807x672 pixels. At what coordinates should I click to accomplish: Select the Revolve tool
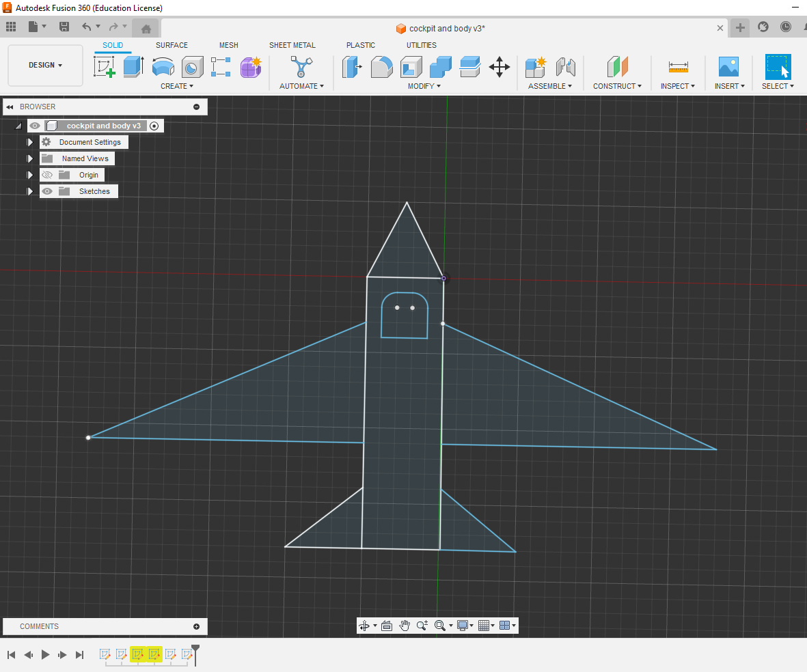[162, 67]
